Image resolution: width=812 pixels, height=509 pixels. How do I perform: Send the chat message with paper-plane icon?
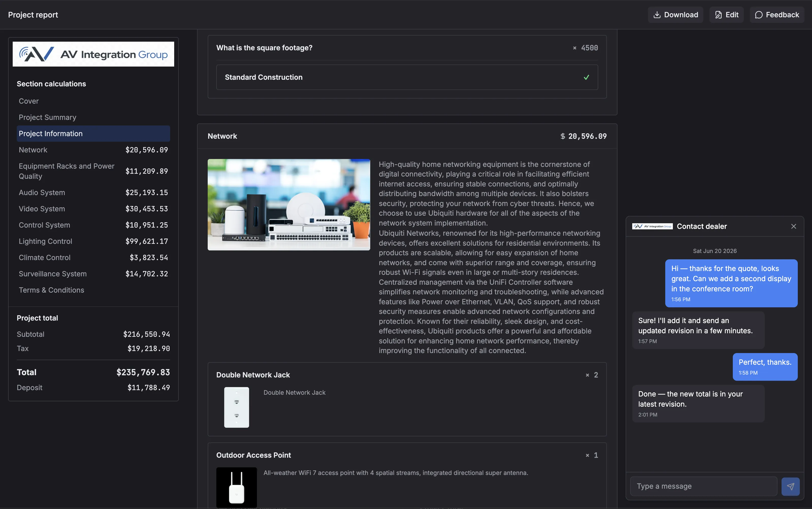790,486
